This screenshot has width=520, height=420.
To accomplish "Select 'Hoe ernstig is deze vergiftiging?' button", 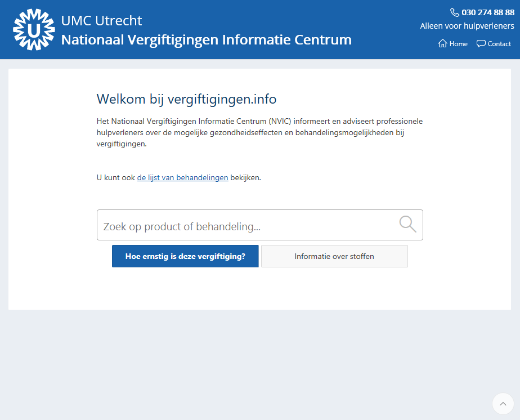I will [185, 256].
